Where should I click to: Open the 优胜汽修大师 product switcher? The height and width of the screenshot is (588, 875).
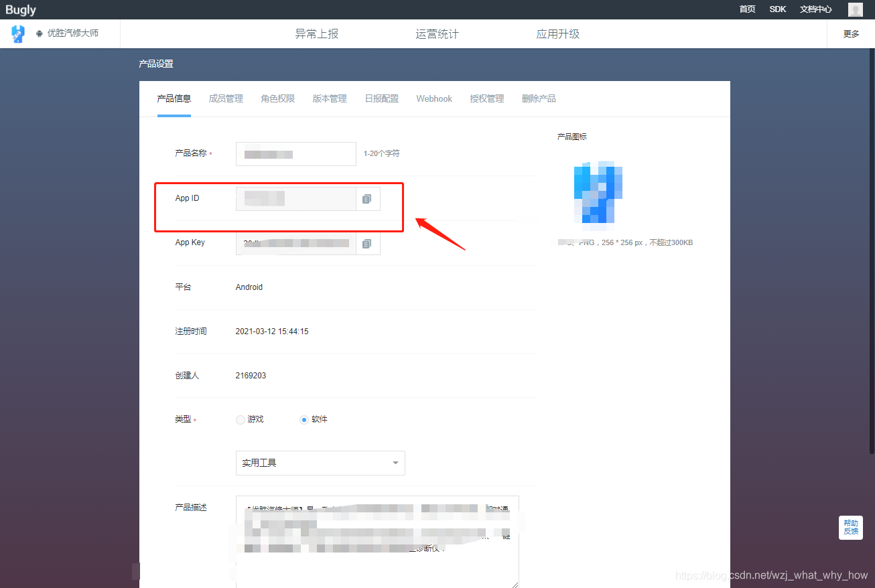tap(67, 33)
